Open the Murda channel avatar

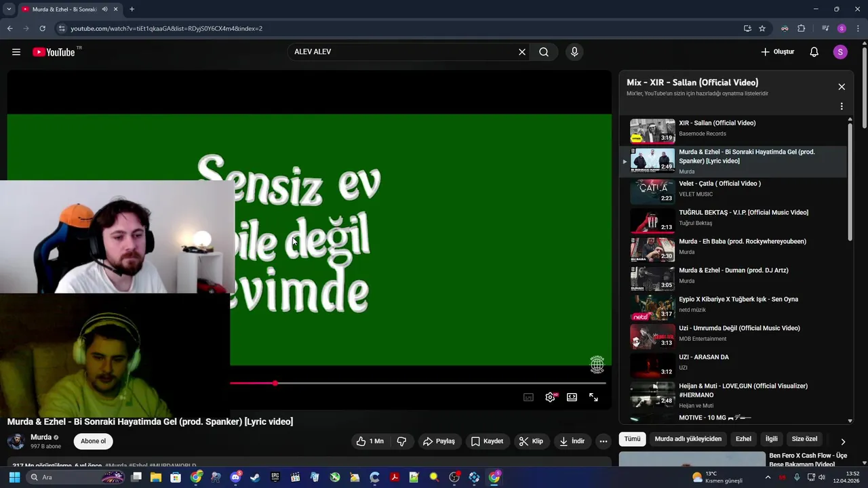point(16,441)
